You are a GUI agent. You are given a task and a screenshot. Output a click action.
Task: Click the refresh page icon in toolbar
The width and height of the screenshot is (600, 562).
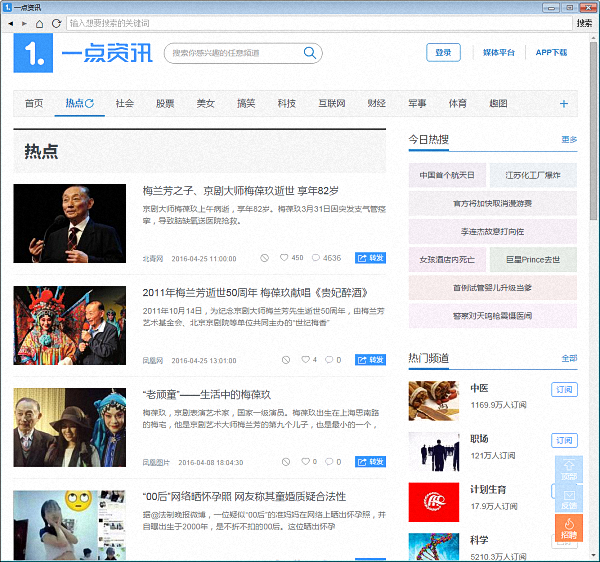(56, 22)
